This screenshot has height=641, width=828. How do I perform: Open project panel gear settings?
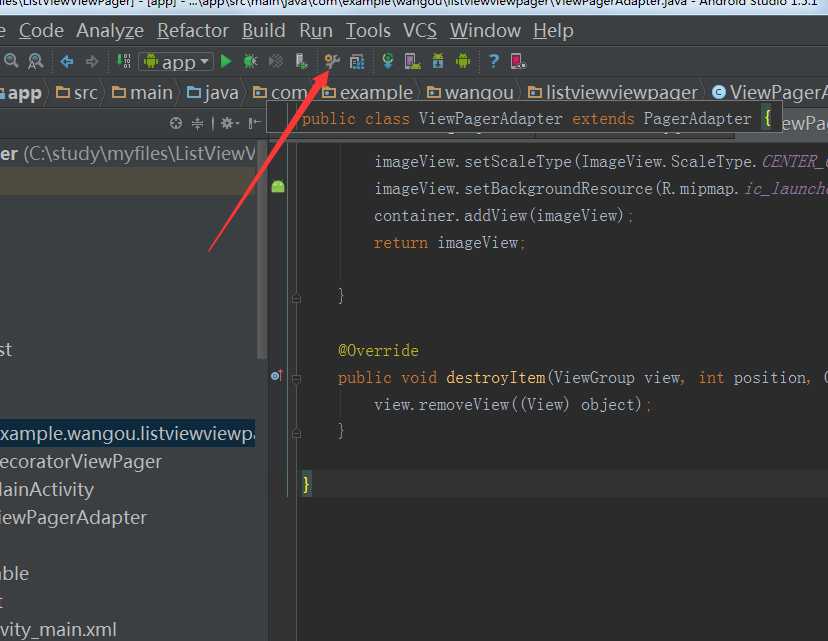pos(230,124)
